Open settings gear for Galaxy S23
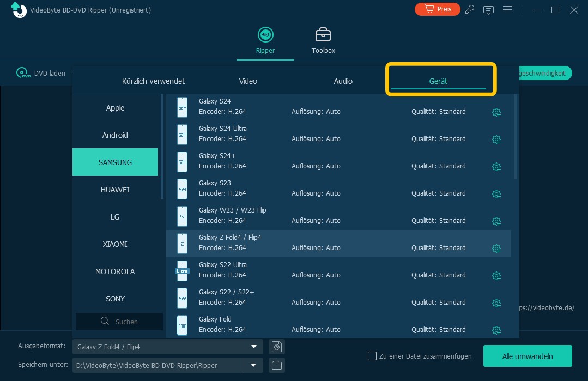This screenshot has height=381, width=588. (x=496, y=194)
